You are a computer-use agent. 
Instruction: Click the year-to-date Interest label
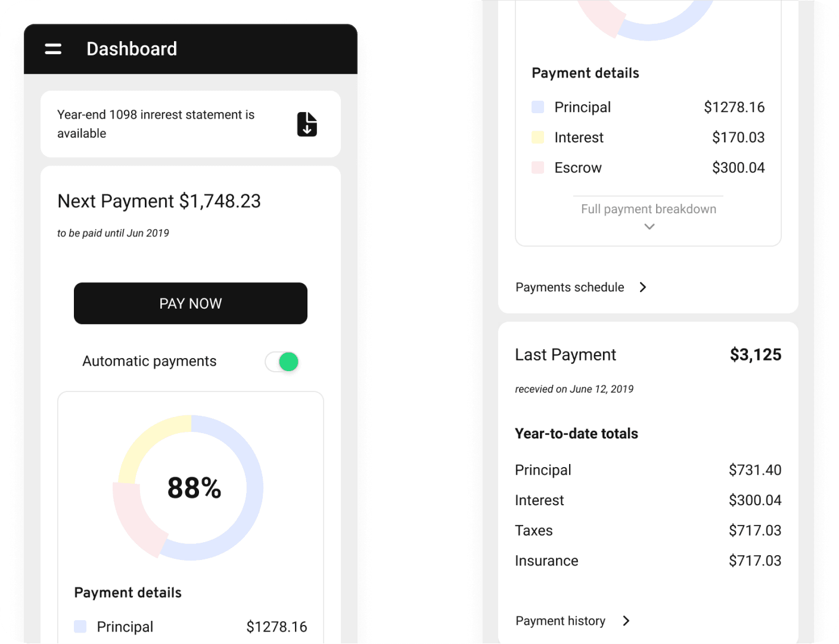[539, 500]
